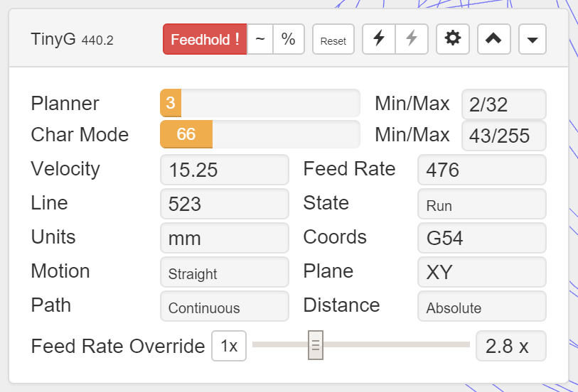Click the Coords field showing G54

click(x=481, y=238)
